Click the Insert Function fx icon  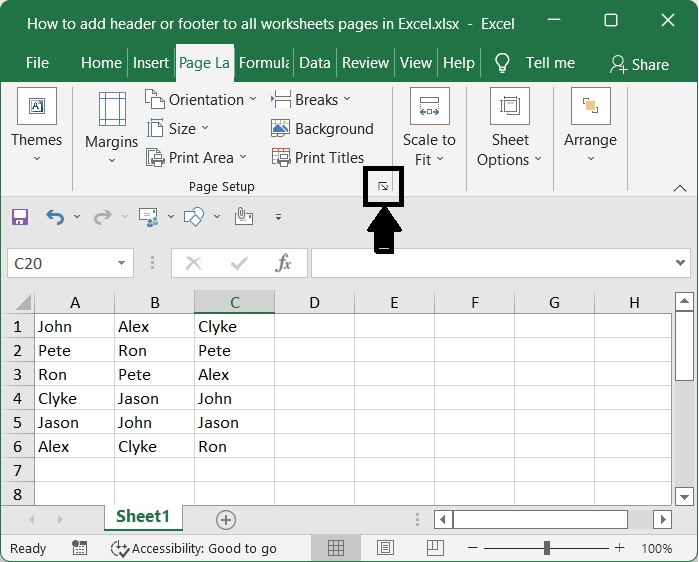pos(284,263)
